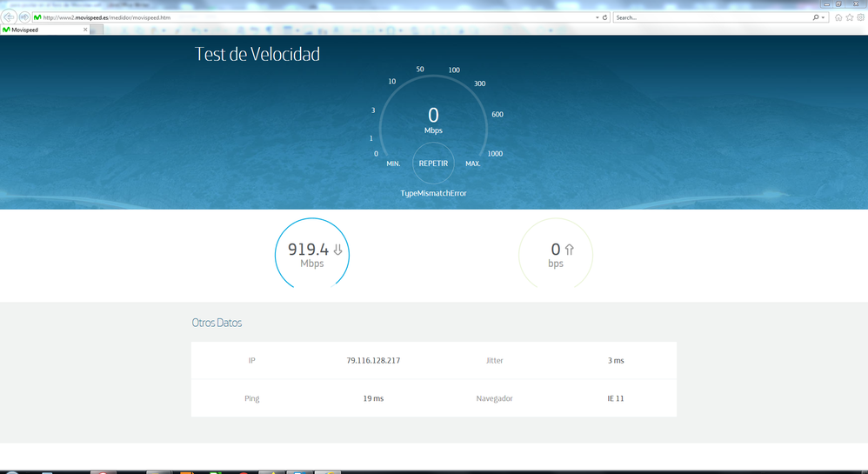Viewport: 868px width, 474px height.
Task: Click the MAX. label on the gauge
Action: coord(473,164)
